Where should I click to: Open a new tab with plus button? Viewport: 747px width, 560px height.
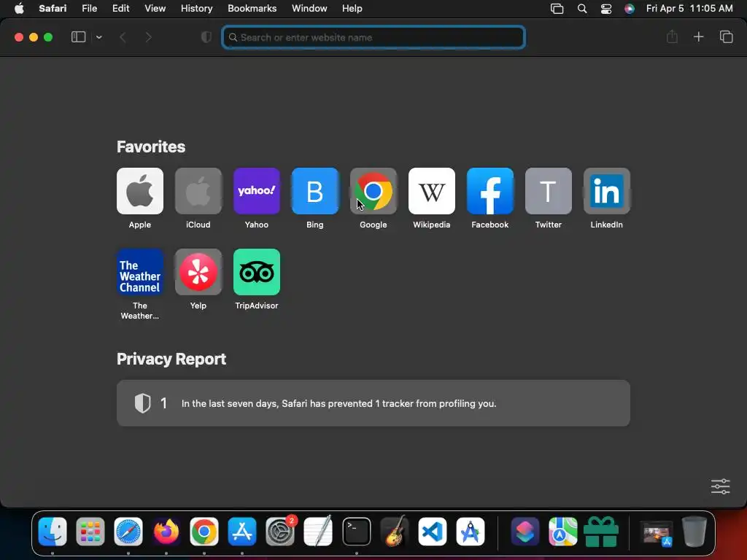[x=698, y=36]
